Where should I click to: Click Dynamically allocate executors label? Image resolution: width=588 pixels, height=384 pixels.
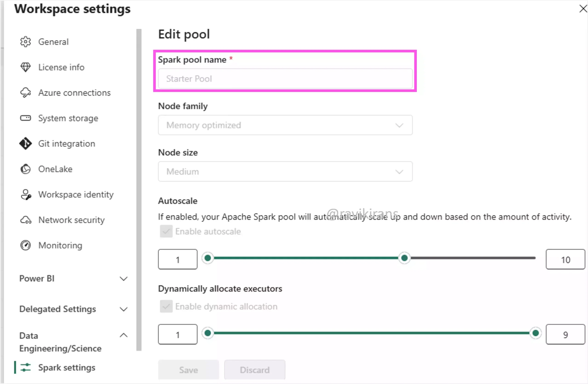click(x=220, y=289)
